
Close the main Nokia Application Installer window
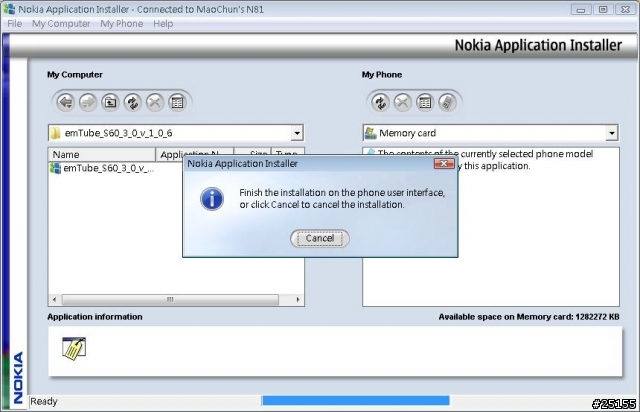coord(625,9)
